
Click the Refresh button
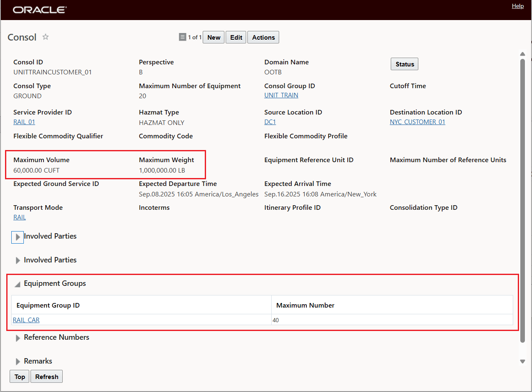[47, 377]
